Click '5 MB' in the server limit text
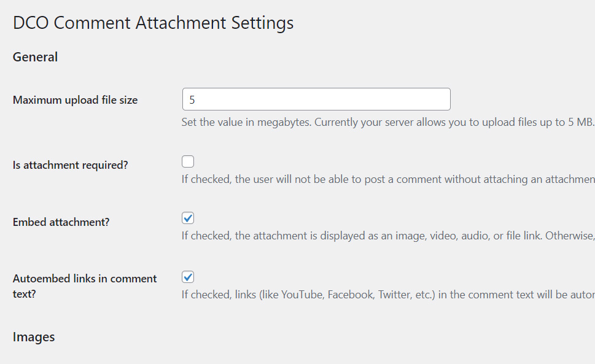 point(580,122)
